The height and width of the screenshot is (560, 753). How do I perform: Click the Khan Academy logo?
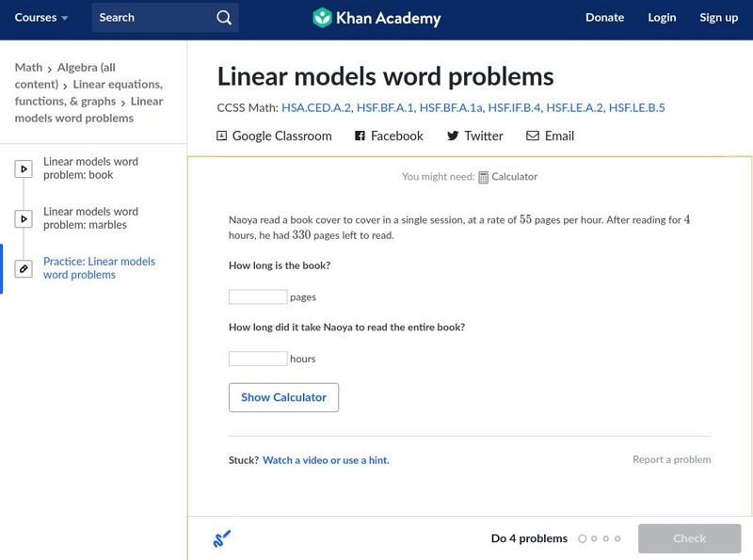[x=376, y=18]
